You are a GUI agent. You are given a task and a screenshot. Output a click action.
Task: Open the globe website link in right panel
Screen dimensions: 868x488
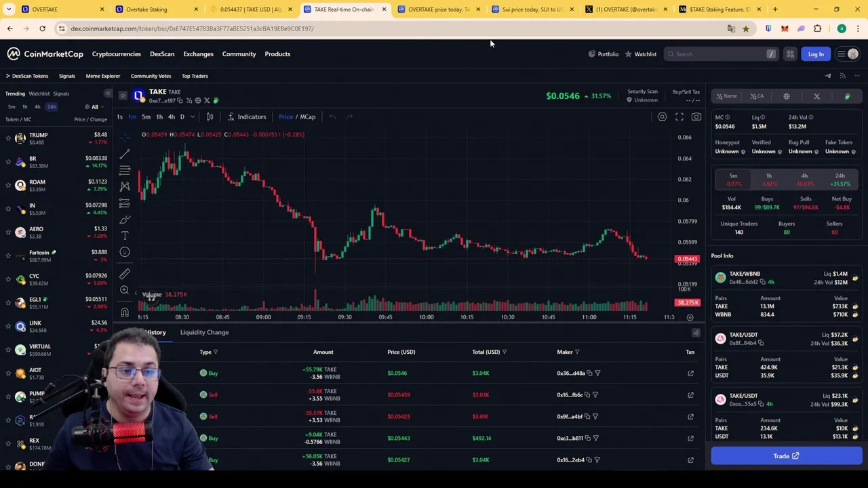tap(787, 96)
